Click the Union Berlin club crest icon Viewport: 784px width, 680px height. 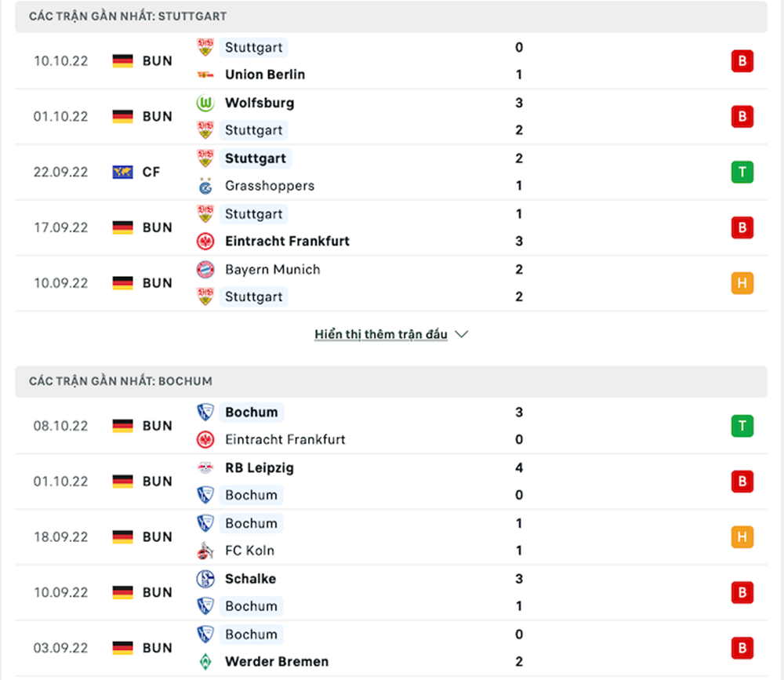(205, 75)
